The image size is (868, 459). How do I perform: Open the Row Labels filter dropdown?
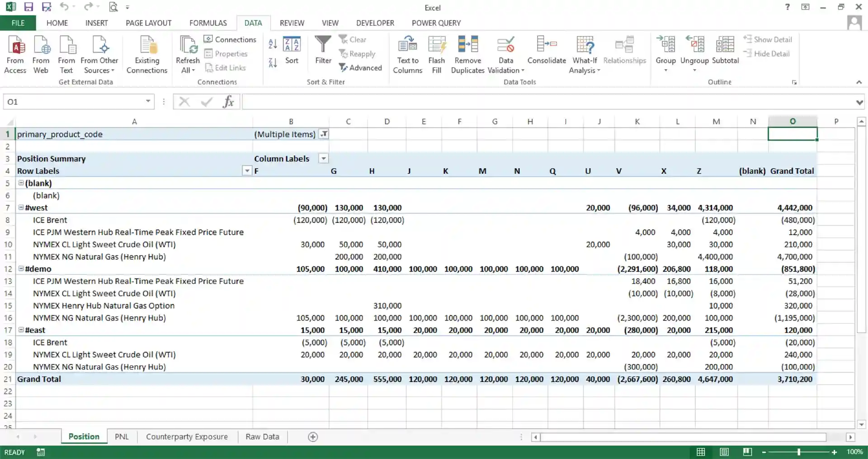pyautogui.click(x=247, y=171)
